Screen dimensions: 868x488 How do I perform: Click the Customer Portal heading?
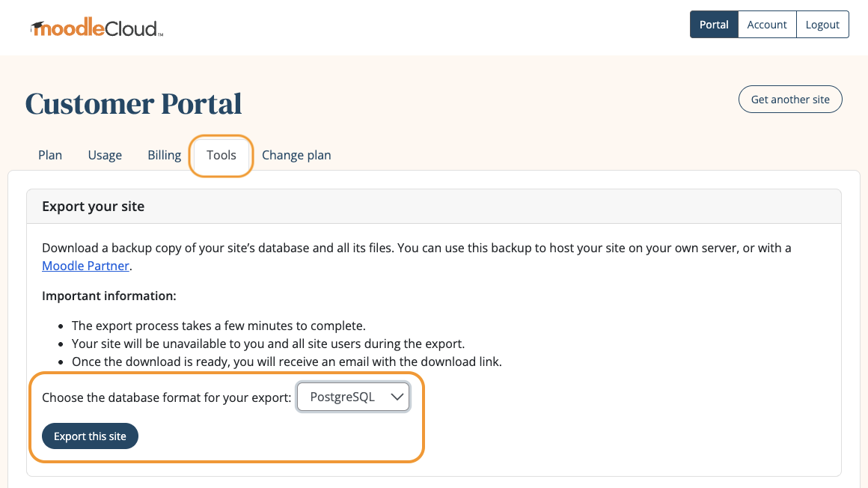coord(133,103)
